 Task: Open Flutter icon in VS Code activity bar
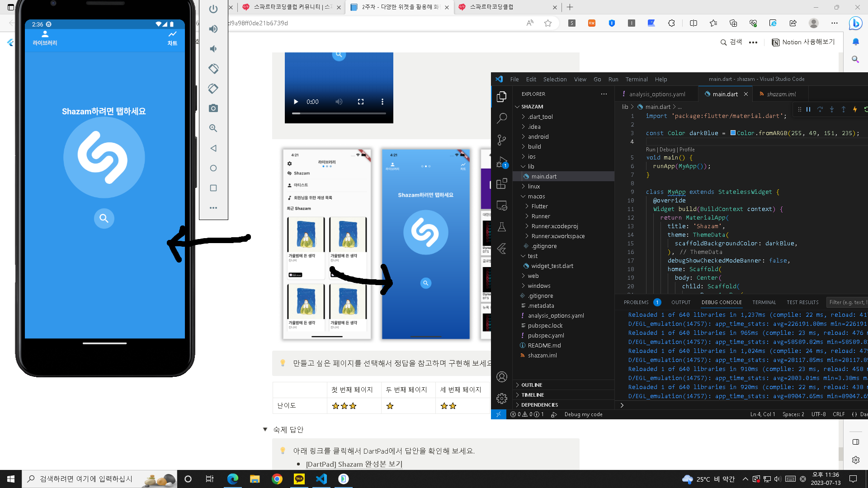[x=502, y=249]
